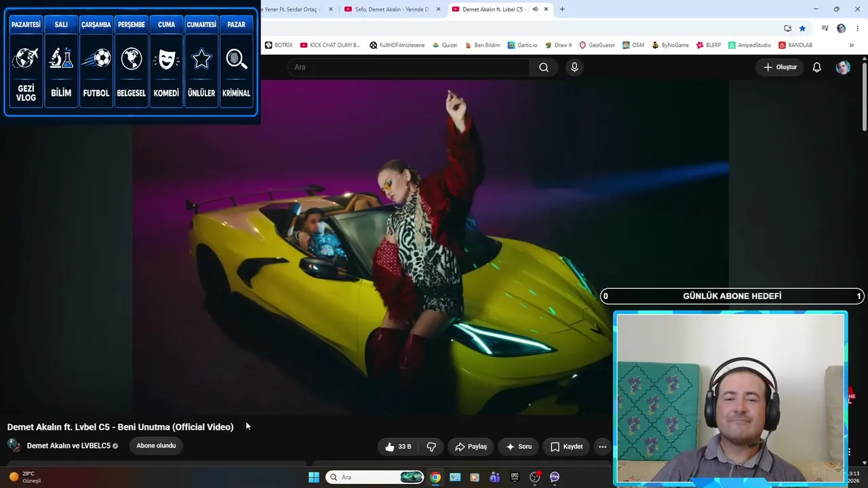Image resolution: width=868 pixels, height=488 pixels.
Task: Open the Demet Akalın channel avatar
Action: pos(14,445)
